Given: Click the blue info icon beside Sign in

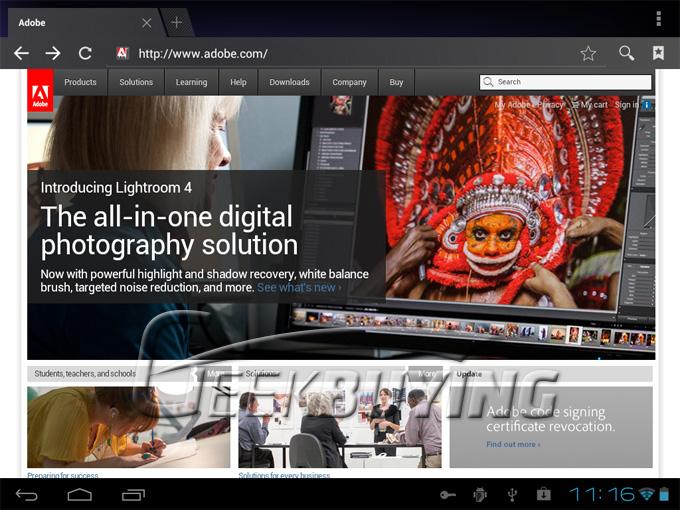Looking at the screenshot, I should 647,105.
